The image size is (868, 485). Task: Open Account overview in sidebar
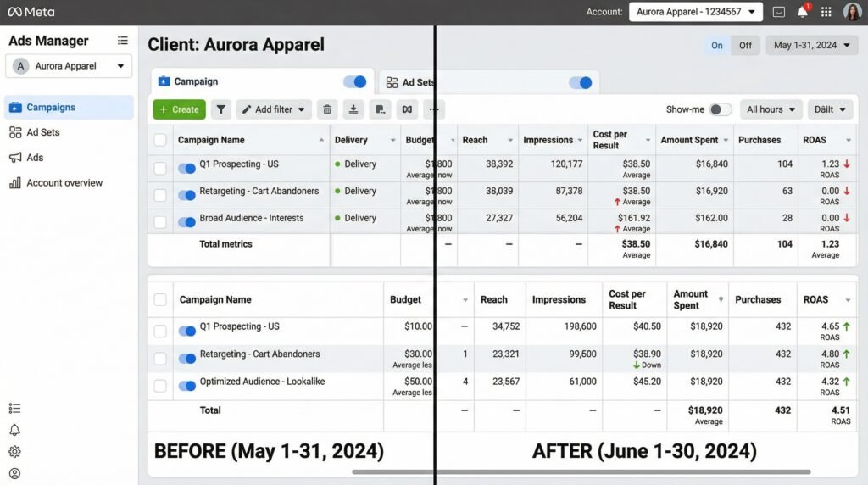point(64,183)
